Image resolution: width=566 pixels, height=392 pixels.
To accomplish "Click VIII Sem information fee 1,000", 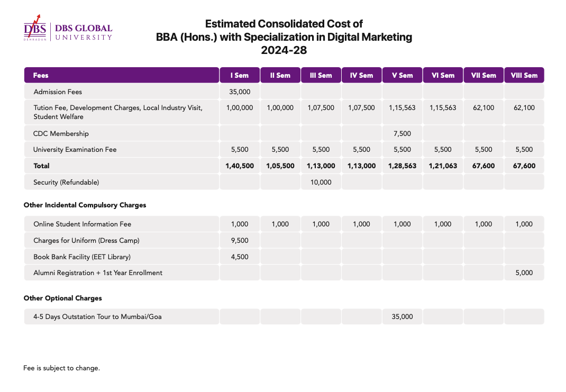I will coord(524,224).
